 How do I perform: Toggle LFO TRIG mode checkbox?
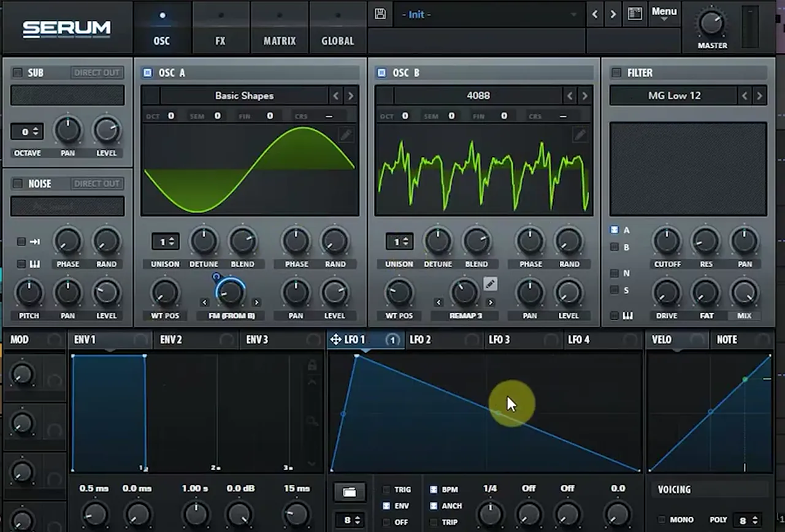(386, 490)
